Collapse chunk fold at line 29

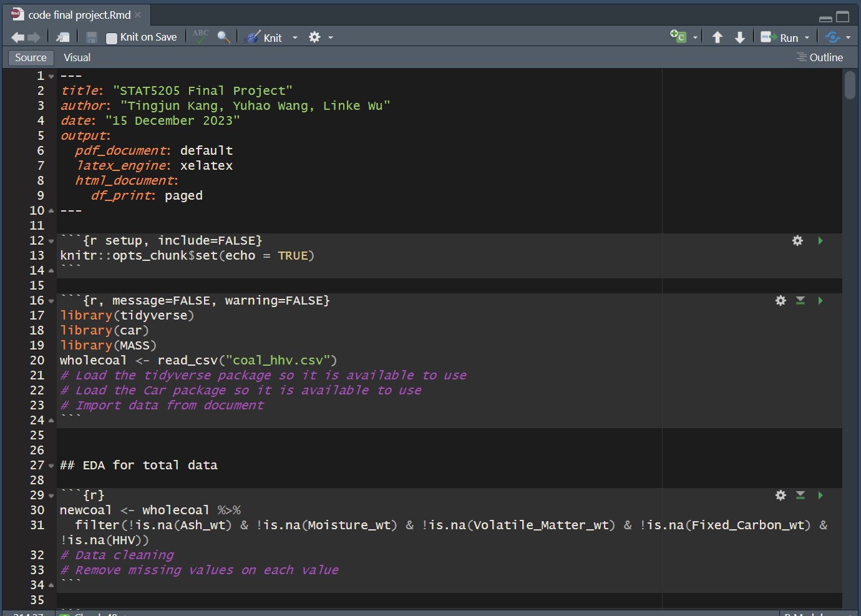(x=51, y=496)
